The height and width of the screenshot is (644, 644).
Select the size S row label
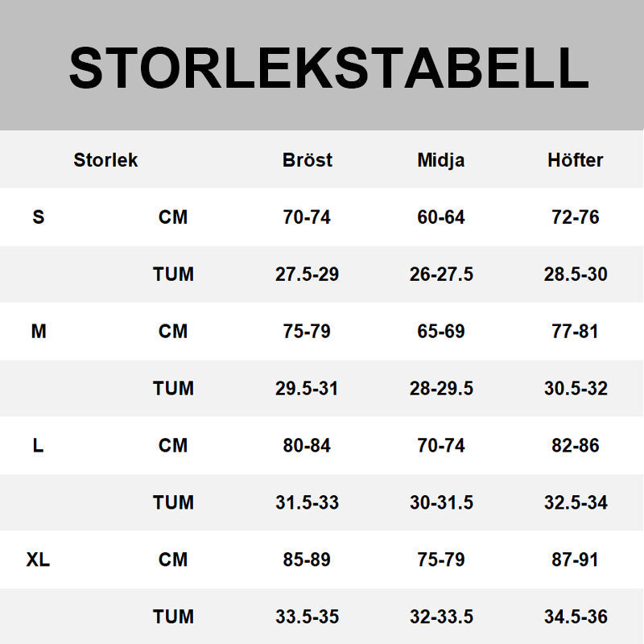click(39, 217)
